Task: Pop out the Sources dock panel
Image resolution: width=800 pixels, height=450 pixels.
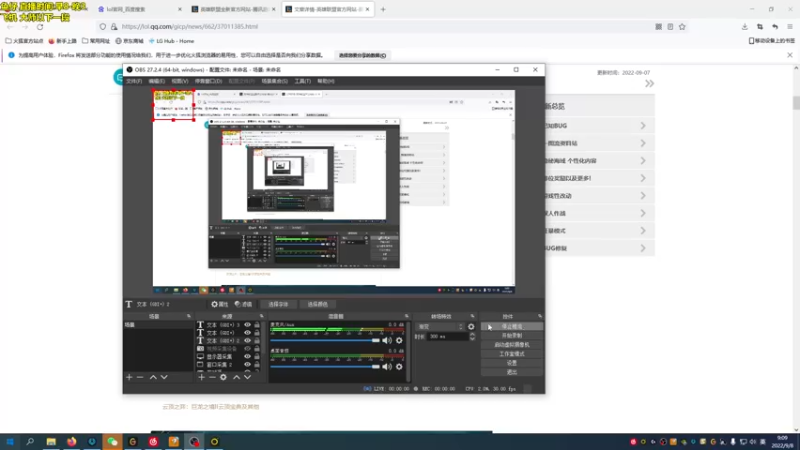Action: tap(262, 316)
